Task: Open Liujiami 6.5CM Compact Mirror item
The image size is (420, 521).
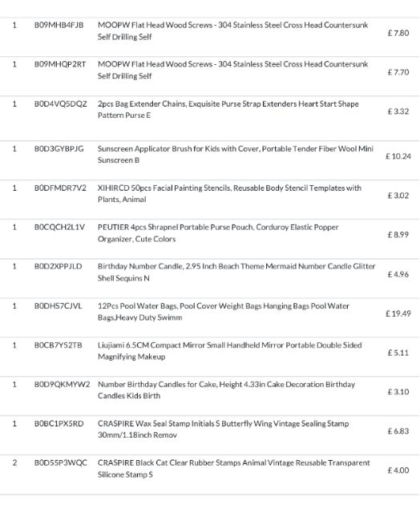Action: pos(229,350)
